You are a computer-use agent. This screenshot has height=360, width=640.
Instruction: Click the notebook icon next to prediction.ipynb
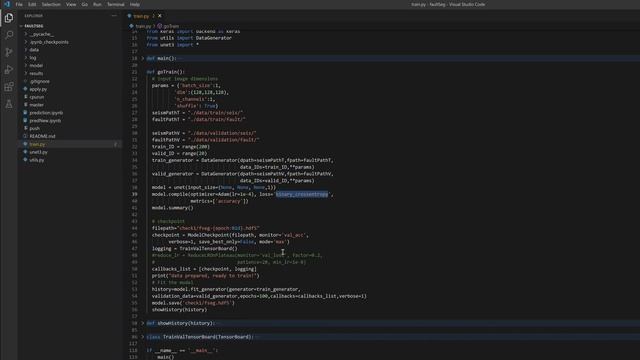tap(25, 113)
